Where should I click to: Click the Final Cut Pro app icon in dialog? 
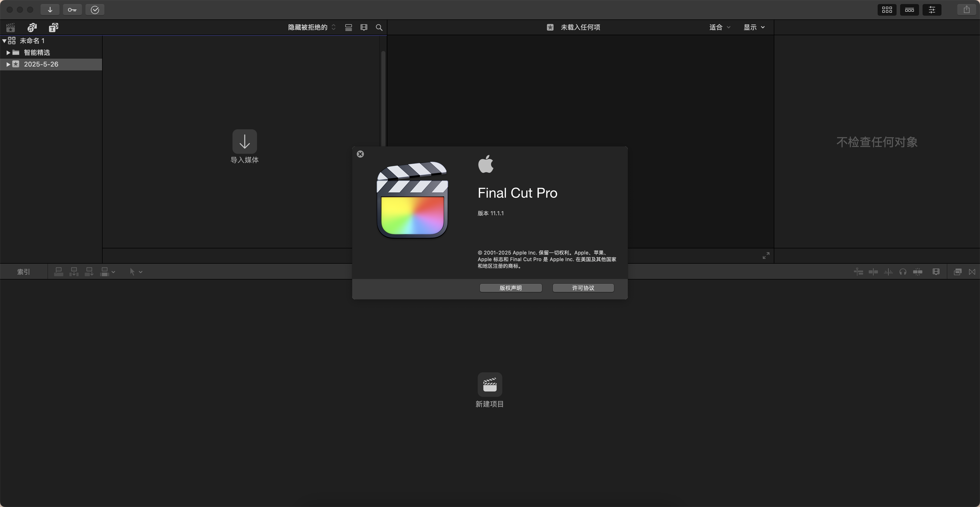pos(412,200)
